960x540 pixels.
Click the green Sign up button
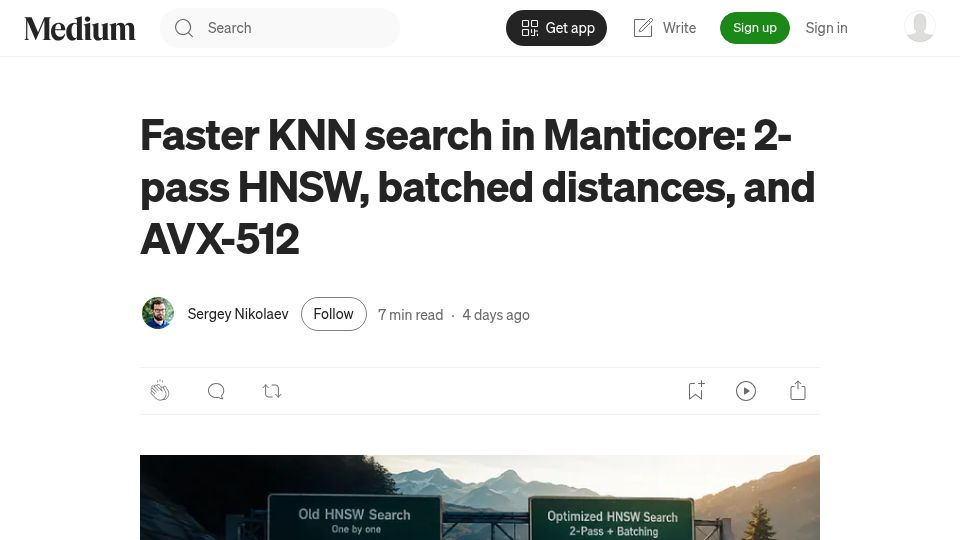(754, 28)
